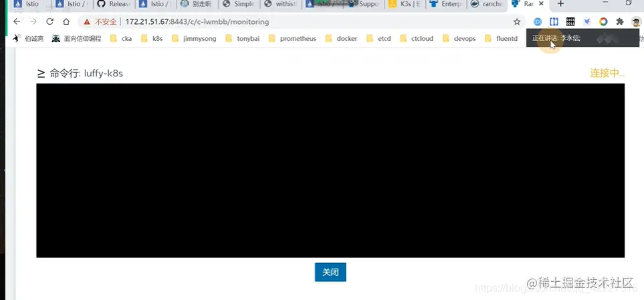The image size is (644, 300).
Task: Open the devops bookmark folder
Action: click(x=459, y=39)
